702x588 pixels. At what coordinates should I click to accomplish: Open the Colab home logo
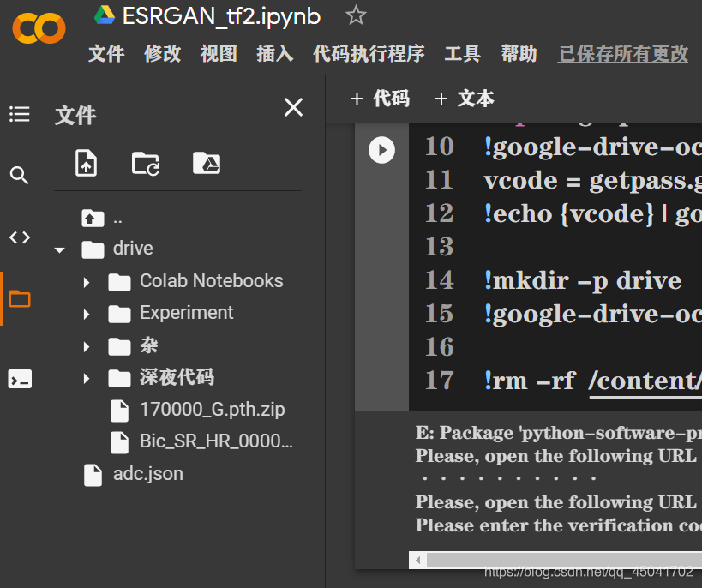tap(39, 28)
